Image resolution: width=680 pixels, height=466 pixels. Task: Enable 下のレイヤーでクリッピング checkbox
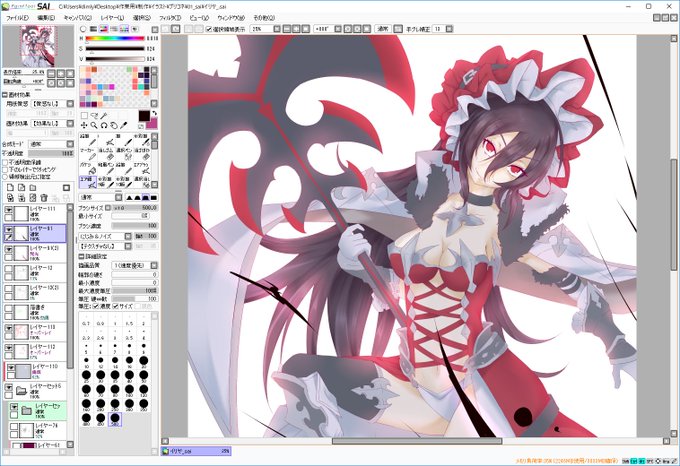coord(5,169)
